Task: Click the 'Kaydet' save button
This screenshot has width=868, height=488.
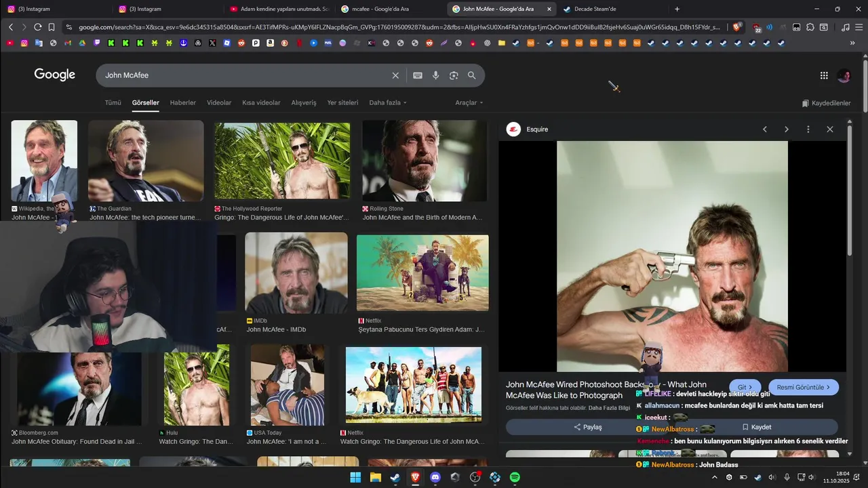Action: [x=757, y=428]
